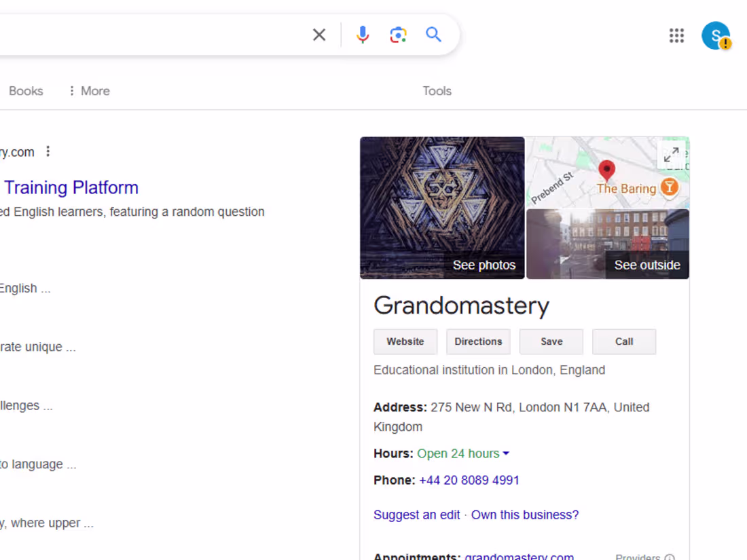Dial the phone number +44 20 8089 4991
This screenshot has width=747, height=560.
coord(469,480)
